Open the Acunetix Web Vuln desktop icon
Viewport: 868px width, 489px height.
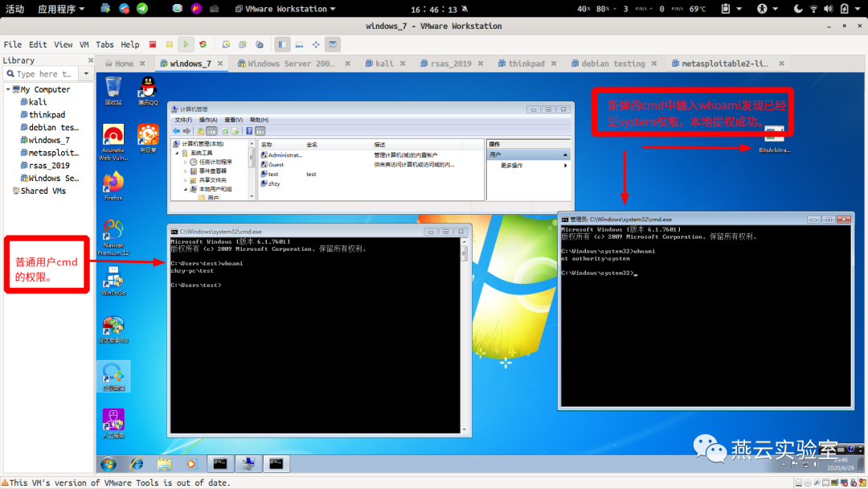pyautogui.click(x=113, y=142)
